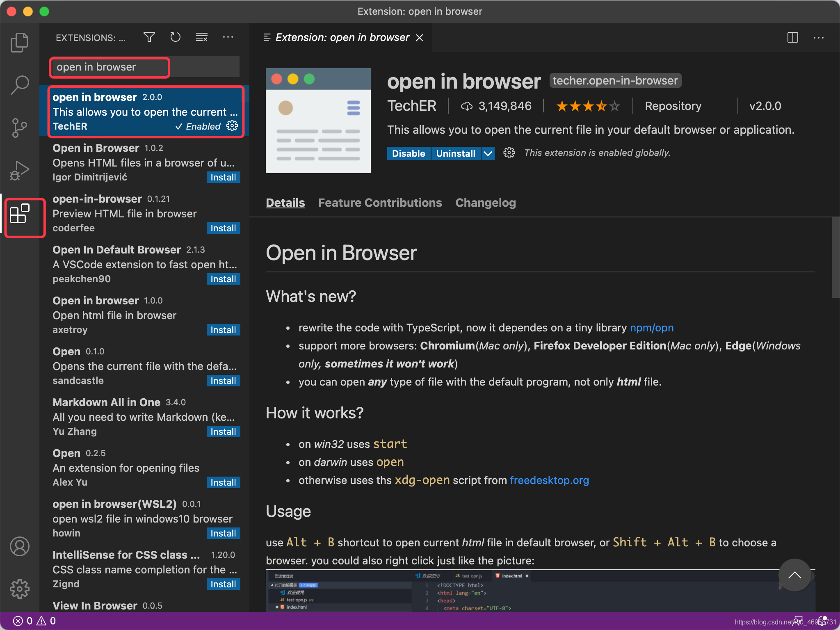Click the download count cloud icon

[x=467, y=106]
